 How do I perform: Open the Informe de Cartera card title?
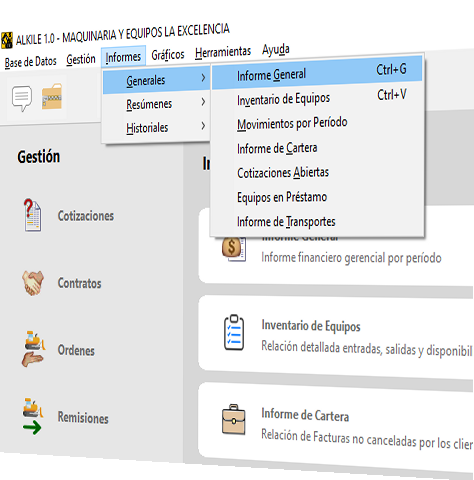point(305,415)
